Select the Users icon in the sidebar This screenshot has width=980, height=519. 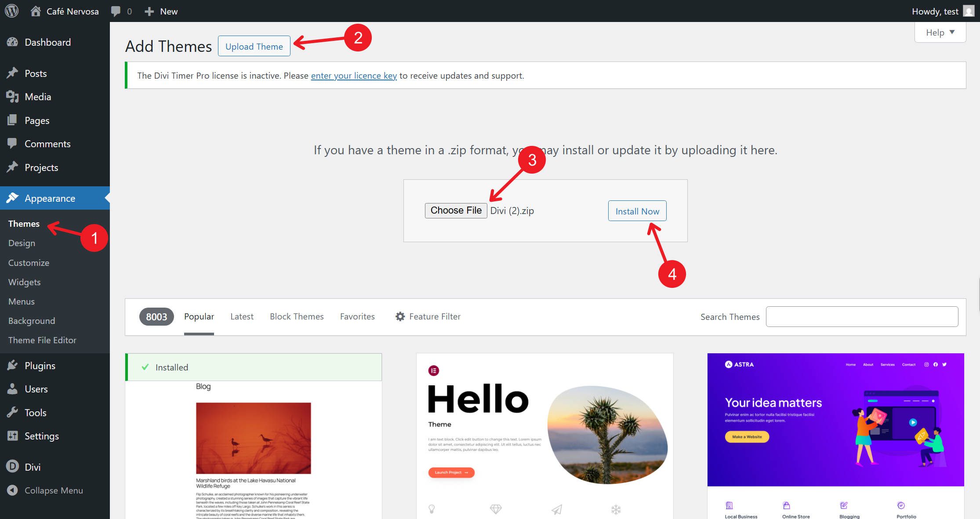[x=13, y=389]
